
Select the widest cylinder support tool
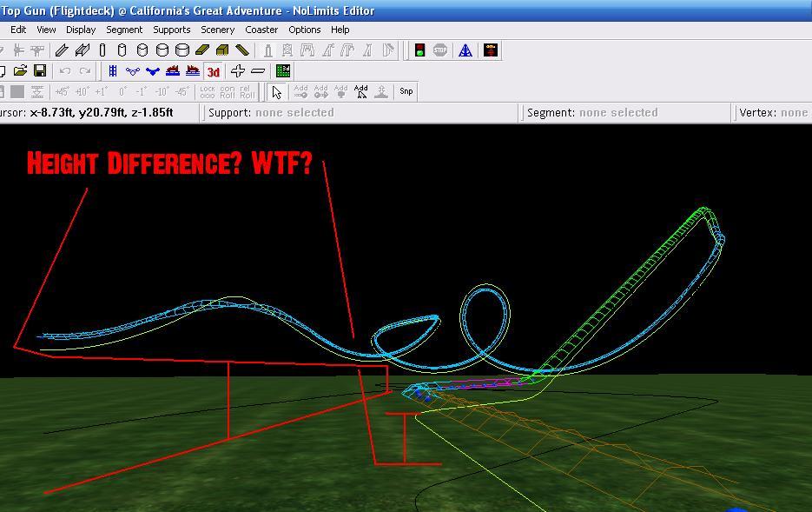tap(182, 50)
